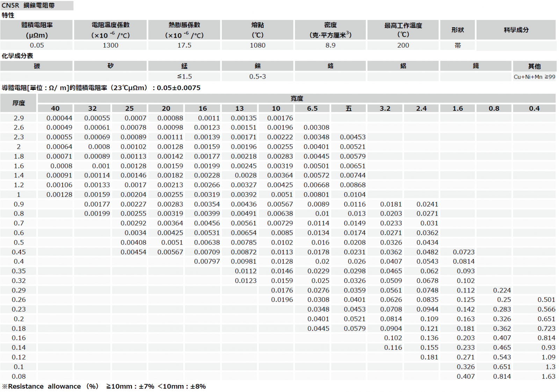Click the '科學成分' header cell
Screen dimensions: 559x392
(x=516, y=30)
